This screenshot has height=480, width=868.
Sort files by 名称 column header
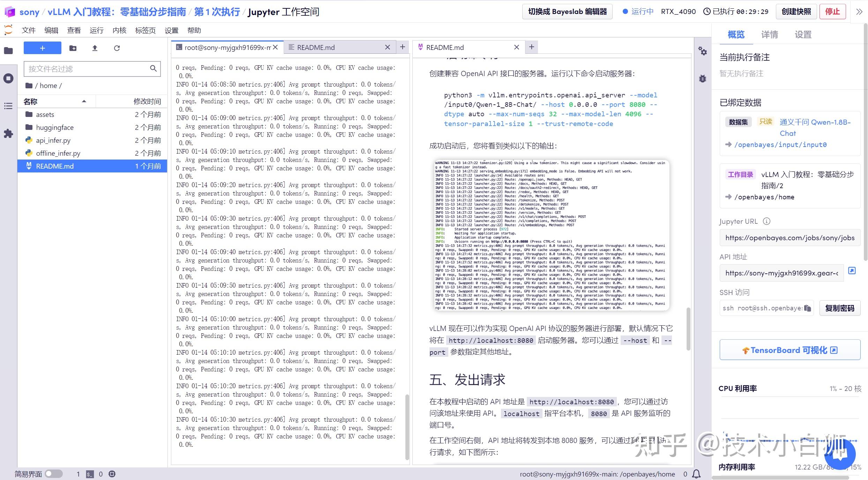point(56,101)
